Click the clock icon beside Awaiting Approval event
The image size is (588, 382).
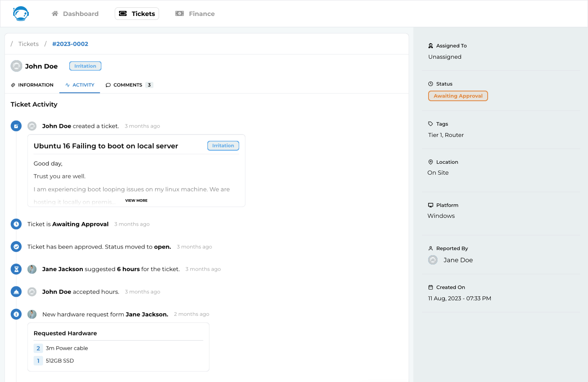(16, 224)
